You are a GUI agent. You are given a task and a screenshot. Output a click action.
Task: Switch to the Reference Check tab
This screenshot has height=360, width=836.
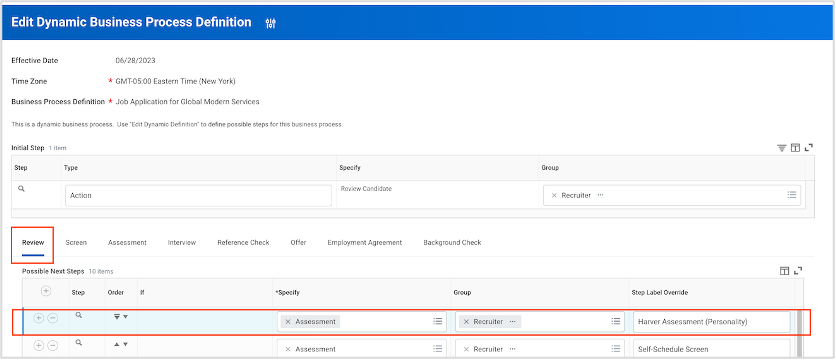coord(243,243)
